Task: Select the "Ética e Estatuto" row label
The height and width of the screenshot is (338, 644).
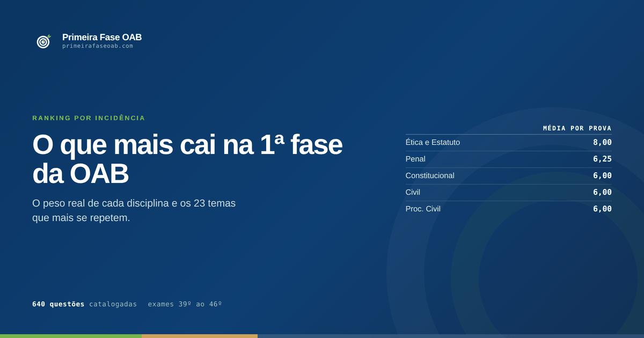Action: 433,142
